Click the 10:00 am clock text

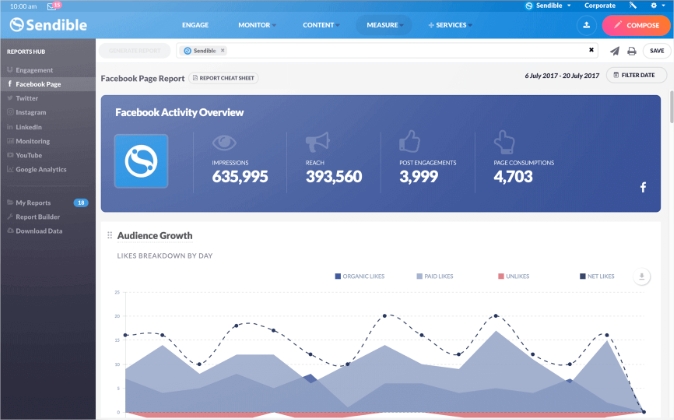click(23, 6)
